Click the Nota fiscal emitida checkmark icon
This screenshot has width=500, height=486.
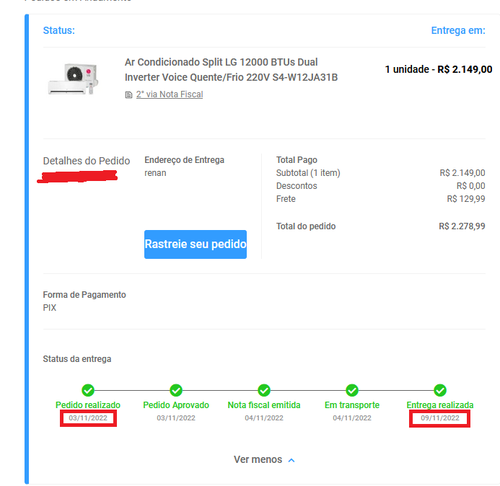click(x=264, y=390)
